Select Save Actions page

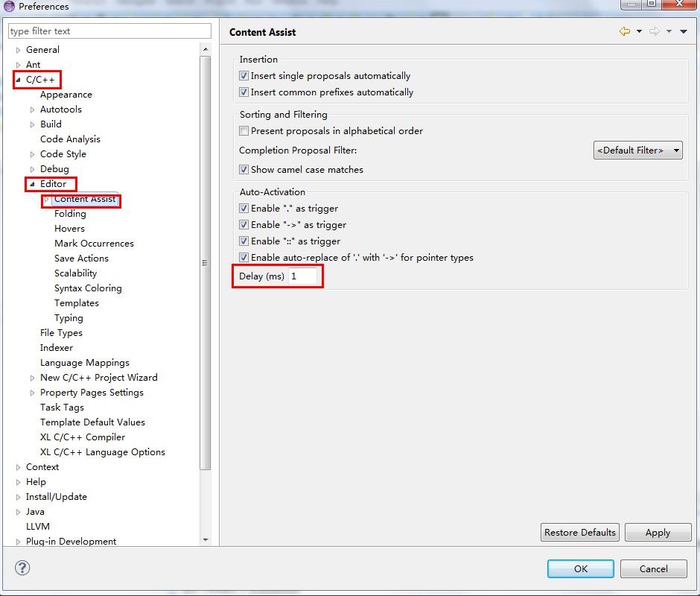[81, 259]
